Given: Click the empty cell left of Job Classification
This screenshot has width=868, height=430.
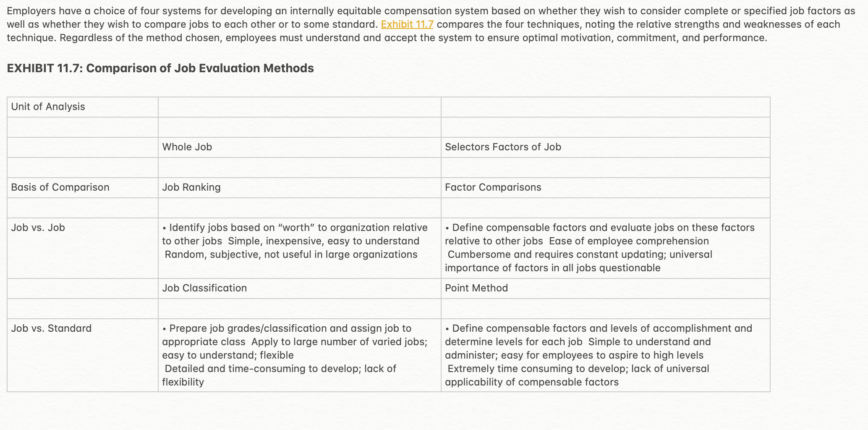Looking at the screenshot, I should click(x=83, y=288).
